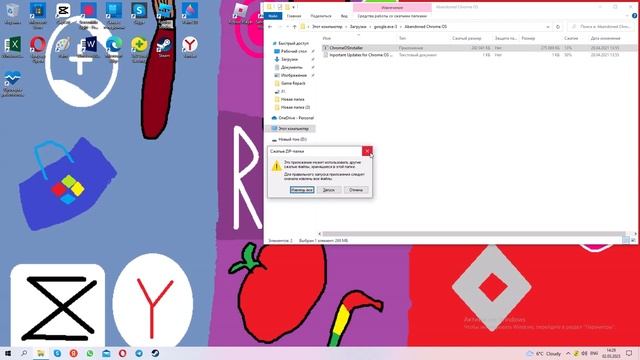Open Windows Start menu
This screenshot has width=640, height=360.
point(8,353)
